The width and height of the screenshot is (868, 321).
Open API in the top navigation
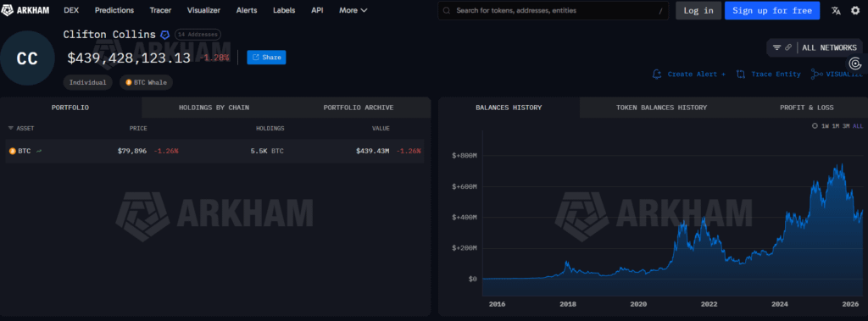click(x=317, y=10)
